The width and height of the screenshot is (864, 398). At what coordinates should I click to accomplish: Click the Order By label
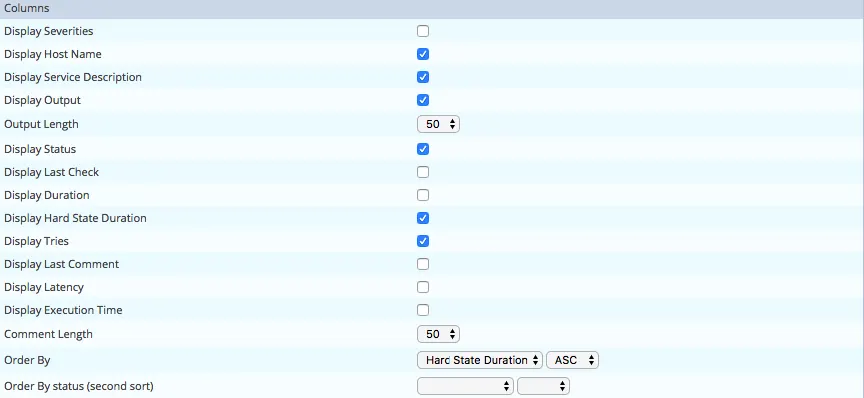coord(27,361)
